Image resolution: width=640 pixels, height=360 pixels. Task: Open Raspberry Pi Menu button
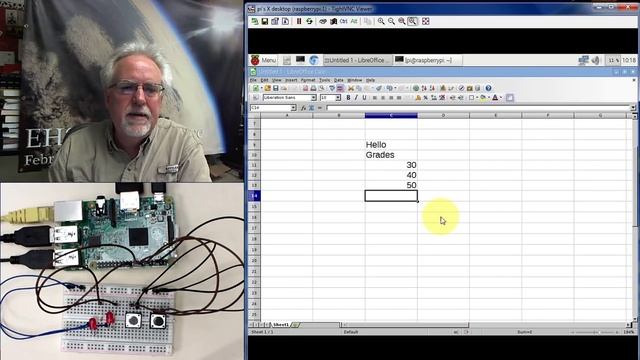264,60
